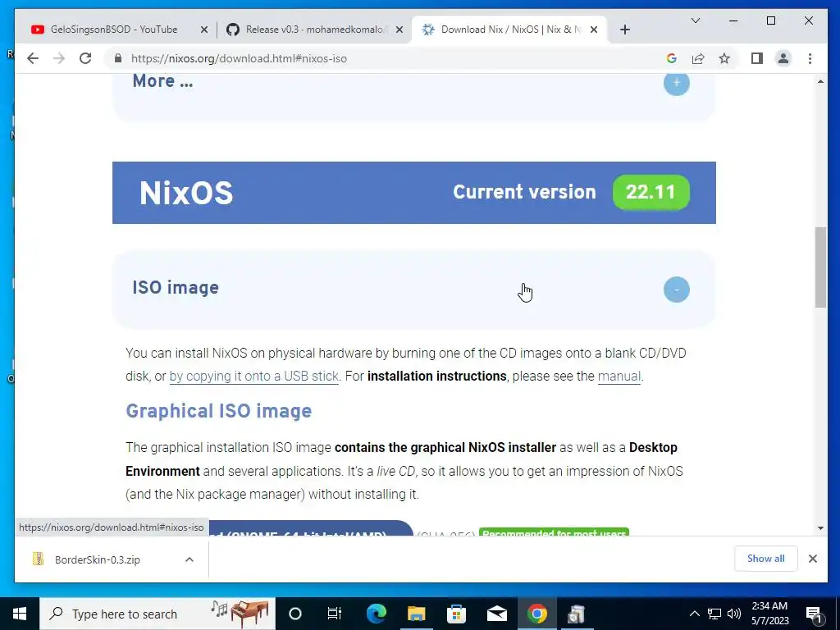Click the ISO image heading
The width and height of the screenshot is (840, 630).
176,288
